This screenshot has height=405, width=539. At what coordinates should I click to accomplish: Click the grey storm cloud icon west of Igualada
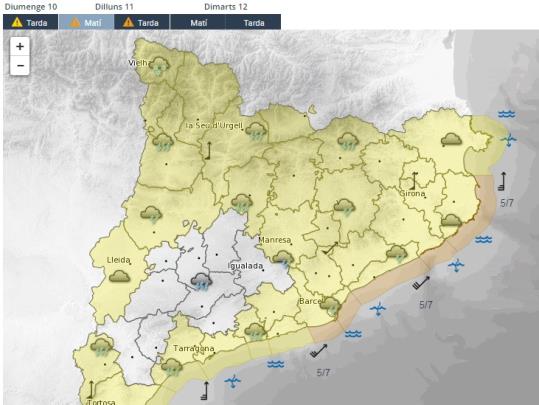[x=201, y=282]
